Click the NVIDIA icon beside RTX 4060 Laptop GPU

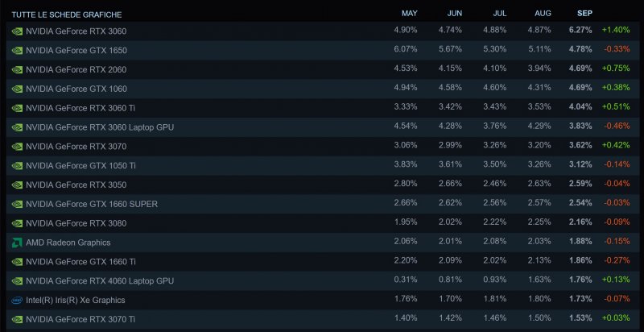tap(17, 280)
